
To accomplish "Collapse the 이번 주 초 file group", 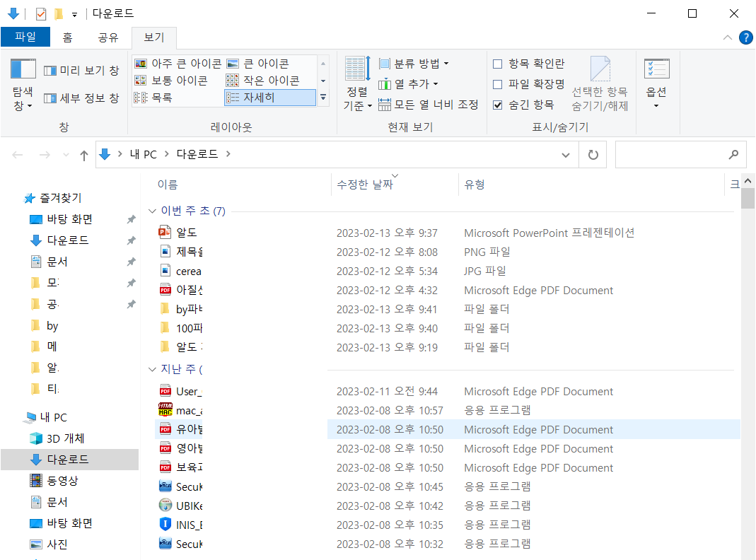I will tap(152, 210).
